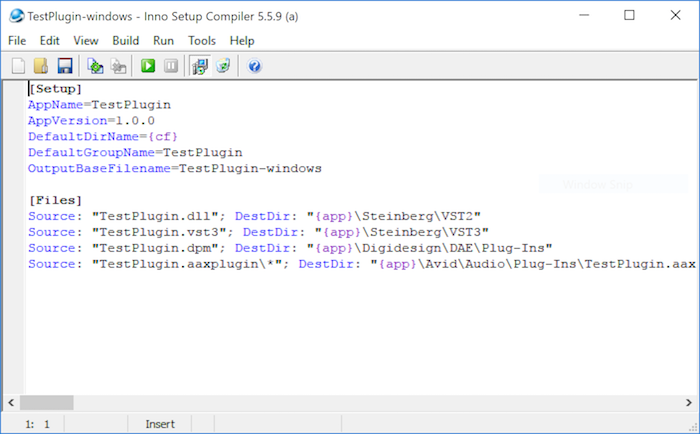Create a new script with New icon
The height and width of the screenshot is (434, 700).
click(18, 66)
